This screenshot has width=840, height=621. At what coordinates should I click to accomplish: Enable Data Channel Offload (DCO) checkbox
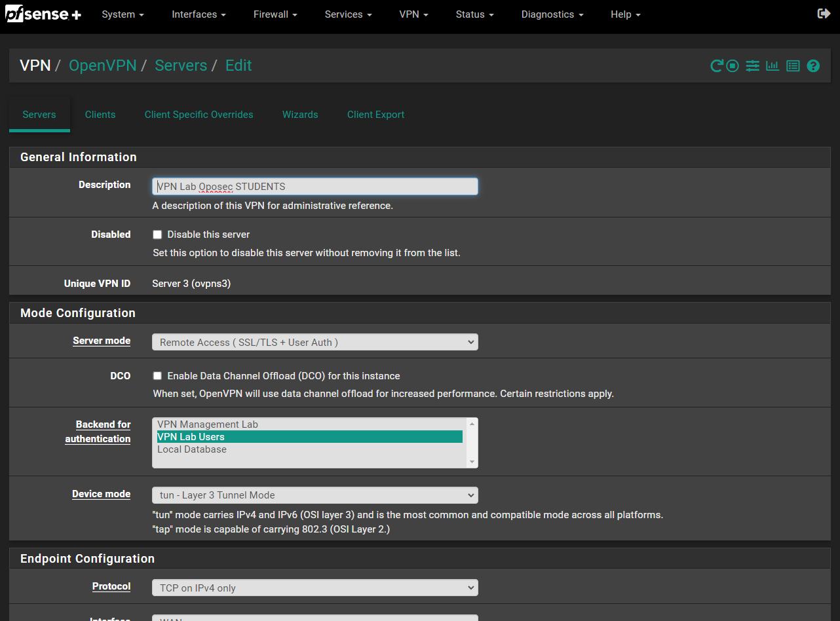[157, 376]
